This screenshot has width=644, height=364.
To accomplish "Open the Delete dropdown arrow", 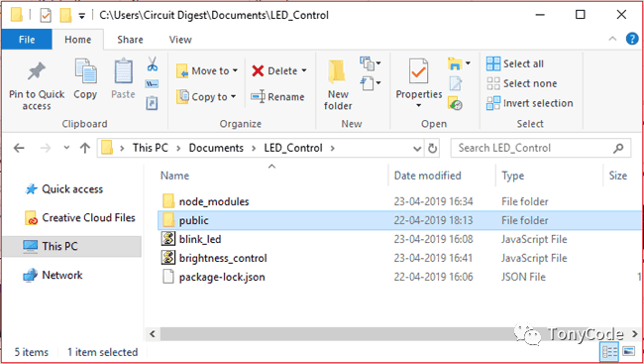I will click(304, 70).
